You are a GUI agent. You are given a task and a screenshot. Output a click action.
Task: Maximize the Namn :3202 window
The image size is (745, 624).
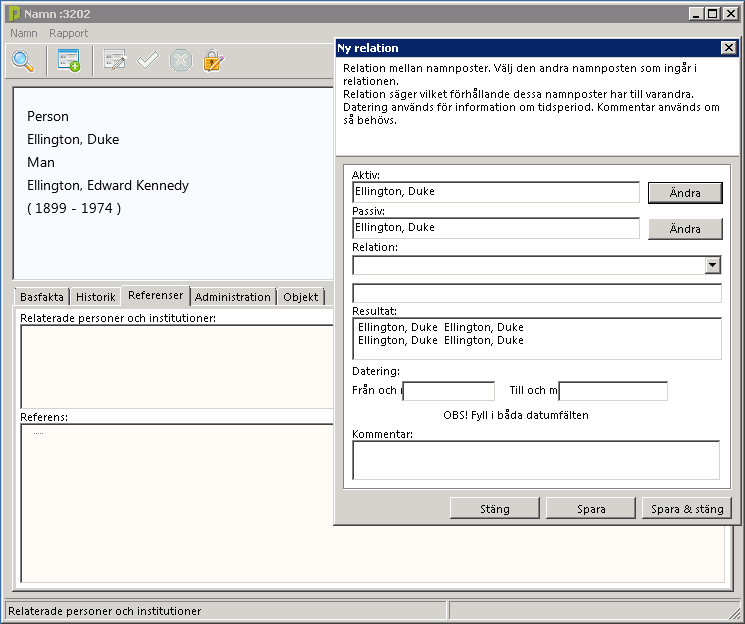tap(712, 14)
